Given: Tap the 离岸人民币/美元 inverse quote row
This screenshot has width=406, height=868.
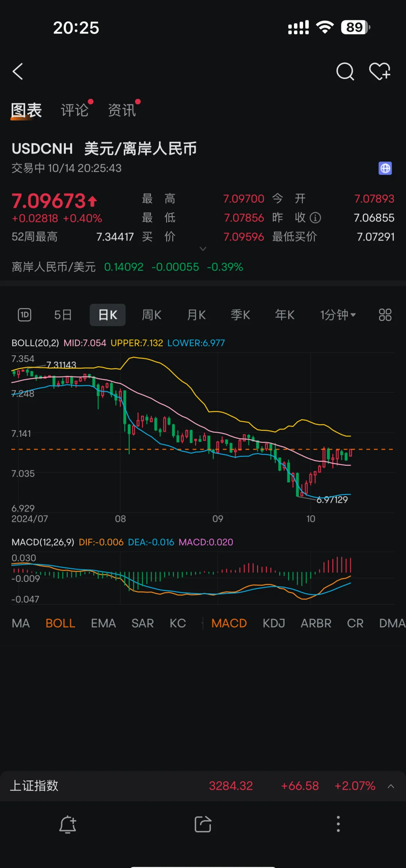Looking at the screenshot, I should 127,267.
